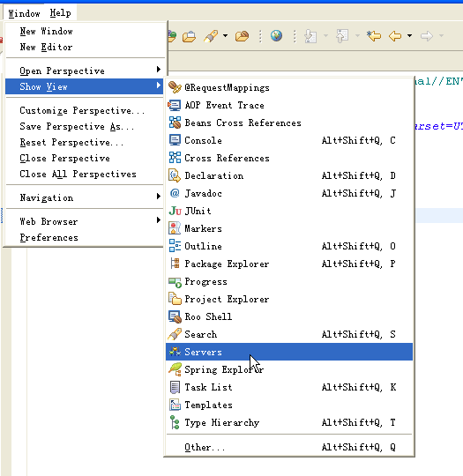Click the flashlight Search toolbar icon
This screenshot has height=476, width=463.
211,36
